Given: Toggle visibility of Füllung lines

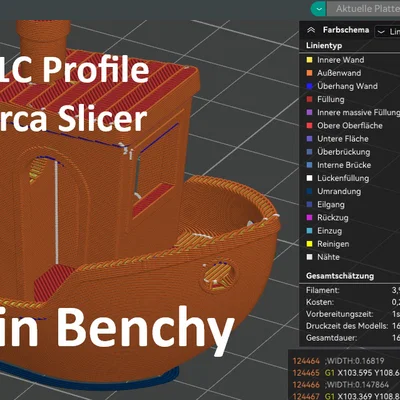Looking at the screenshot, I should pos(331,99).
